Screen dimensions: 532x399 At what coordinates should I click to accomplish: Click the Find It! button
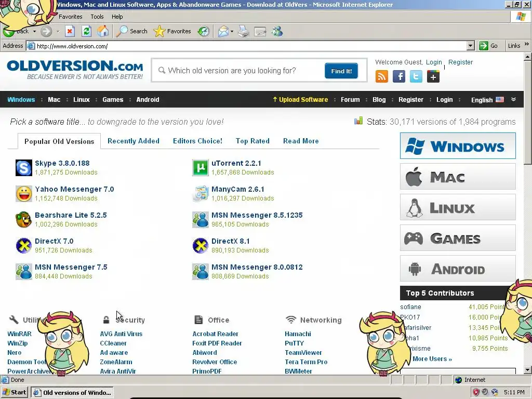click(341, 71)
